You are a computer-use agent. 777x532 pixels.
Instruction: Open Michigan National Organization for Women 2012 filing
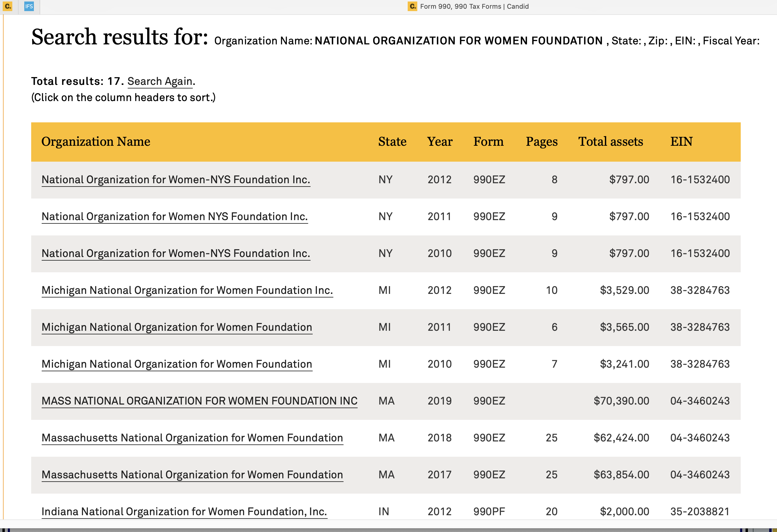[x=187, y=290]
